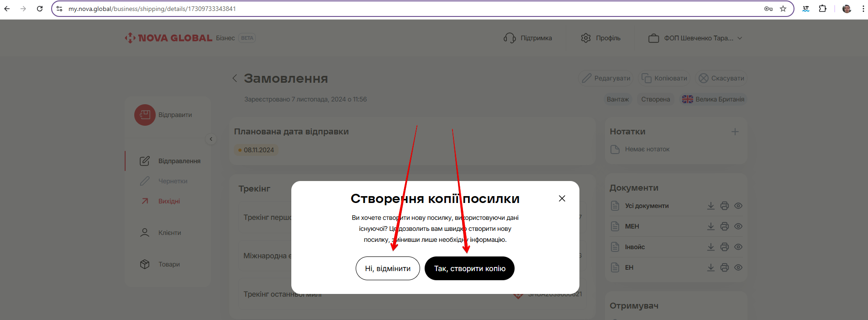Show preview of Інвойс document
868x320 pixels.
tap(738, 247)
